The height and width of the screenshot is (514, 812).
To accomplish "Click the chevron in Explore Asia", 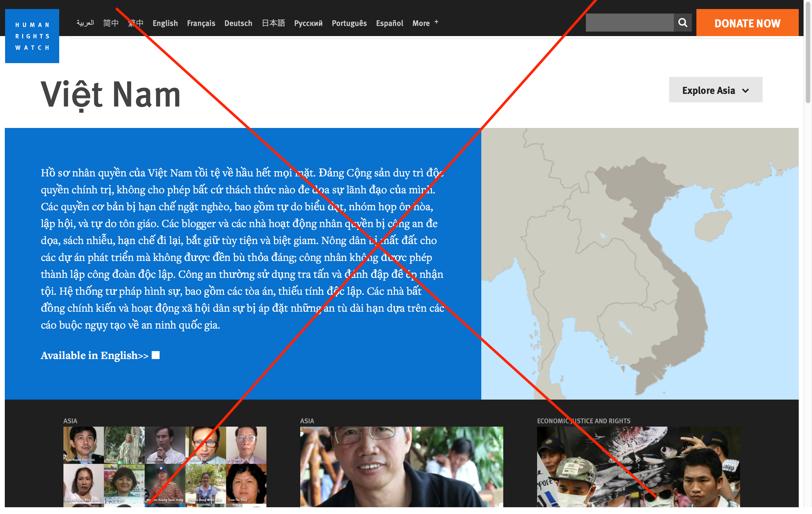I will point(745,91).
